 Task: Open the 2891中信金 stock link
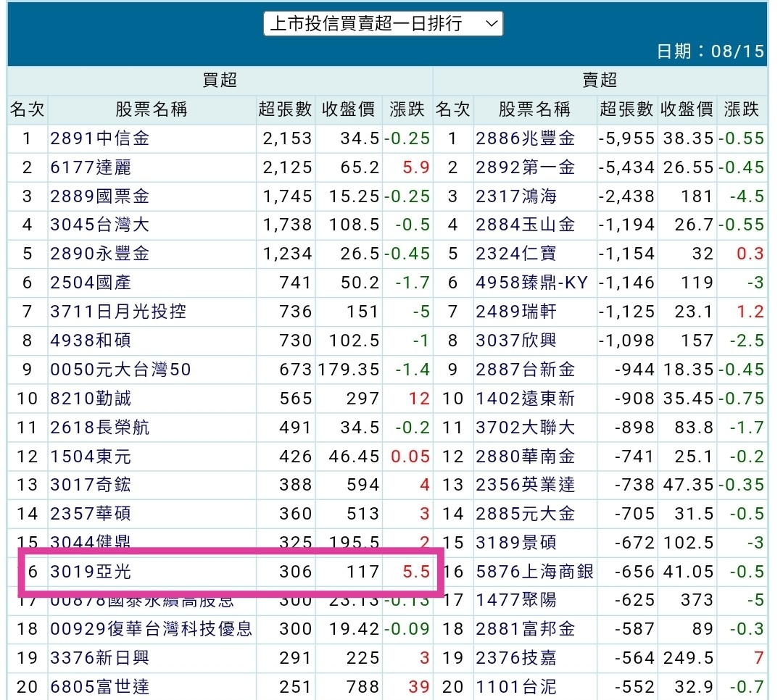click(100, 138)
